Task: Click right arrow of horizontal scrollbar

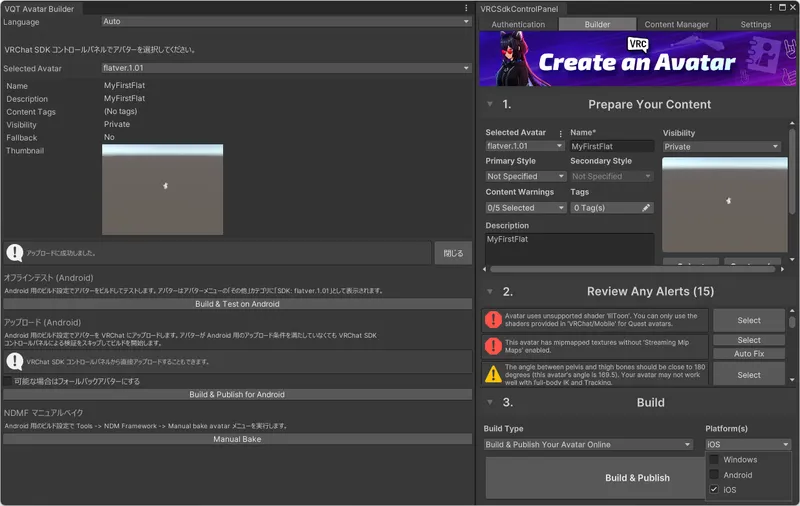Action: coord(782,269)
